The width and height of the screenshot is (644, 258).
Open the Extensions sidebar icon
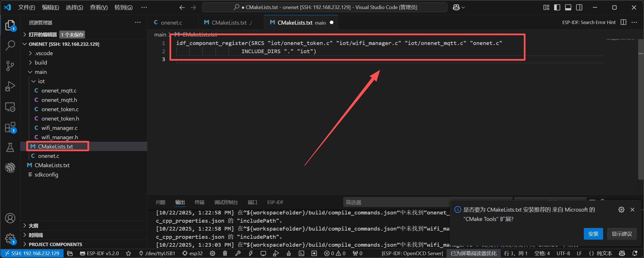[x=10, y=127]
